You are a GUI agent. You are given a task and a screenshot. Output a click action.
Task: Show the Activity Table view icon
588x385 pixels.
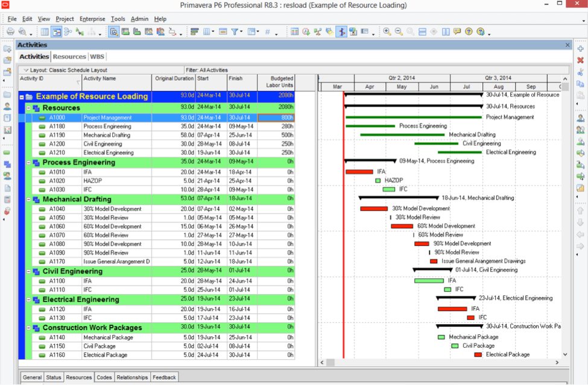(45, 32)
